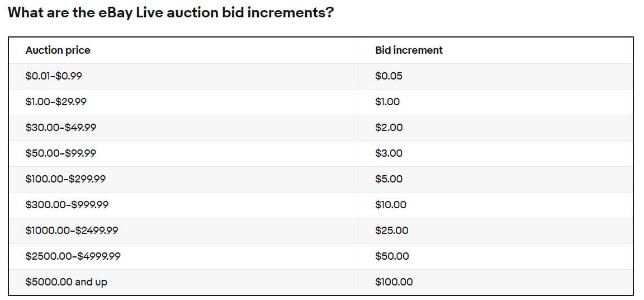Select the $300.00-$999.99 price range cell
Image resolution: width=644 pixels, height=300 pixels.
(x=67, y=205)
